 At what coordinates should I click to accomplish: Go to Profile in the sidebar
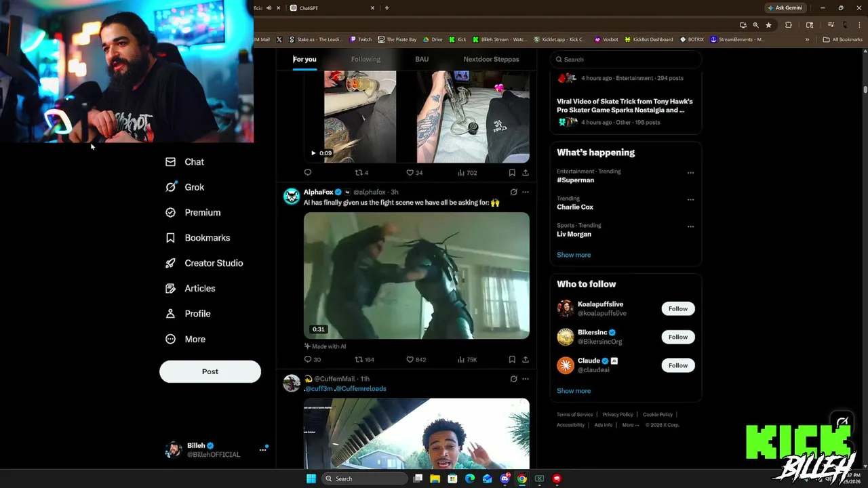[x=188, y=314]
